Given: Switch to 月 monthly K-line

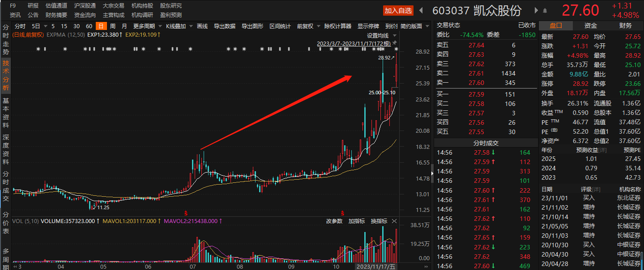Looking at the screenshot, I should click(124, 26).
